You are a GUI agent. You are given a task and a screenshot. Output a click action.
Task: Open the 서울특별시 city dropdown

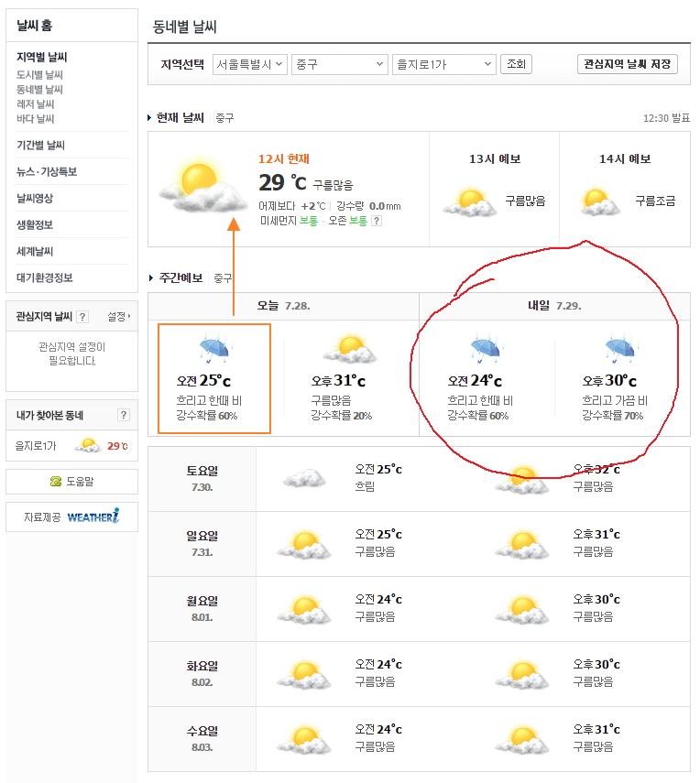pyautogui.click(x=249, y=64)
